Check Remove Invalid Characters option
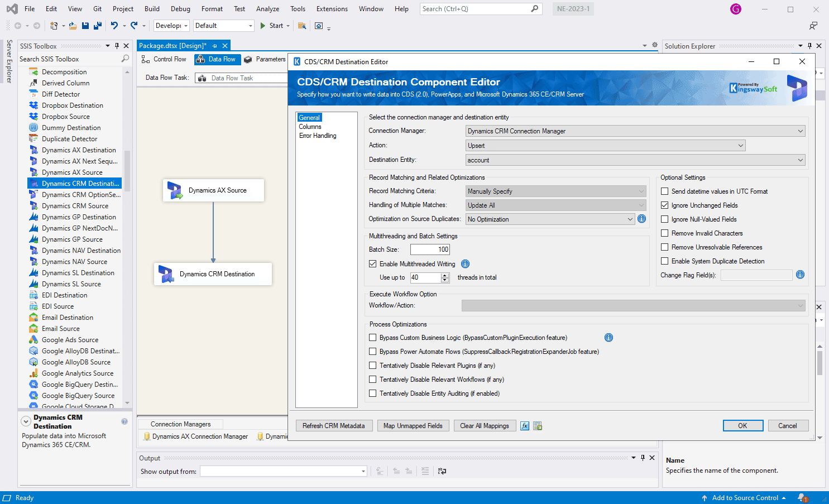This screenshot has width=829, height=504. (664, 233)
